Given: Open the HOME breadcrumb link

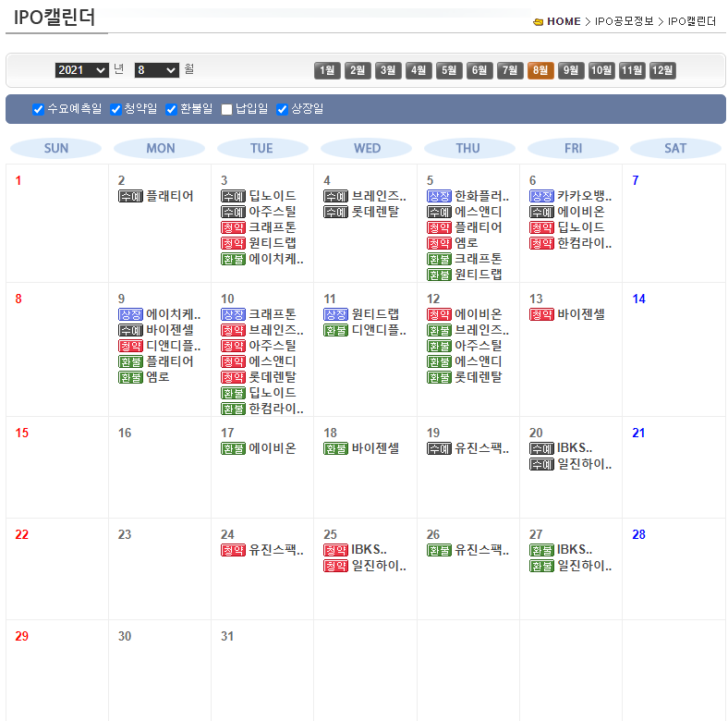Looking at the screenshot, I should pyautogui.click(x=564, y=21).
